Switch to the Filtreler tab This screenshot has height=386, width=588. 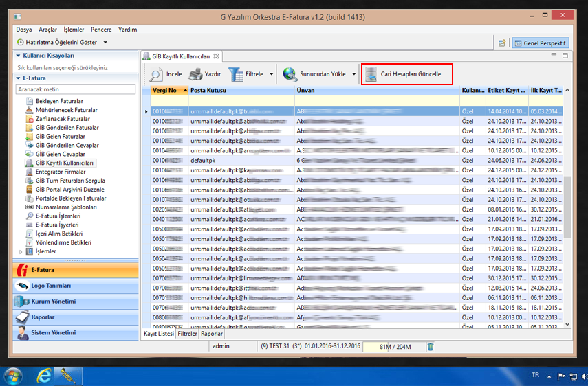(x=187, y=334)
